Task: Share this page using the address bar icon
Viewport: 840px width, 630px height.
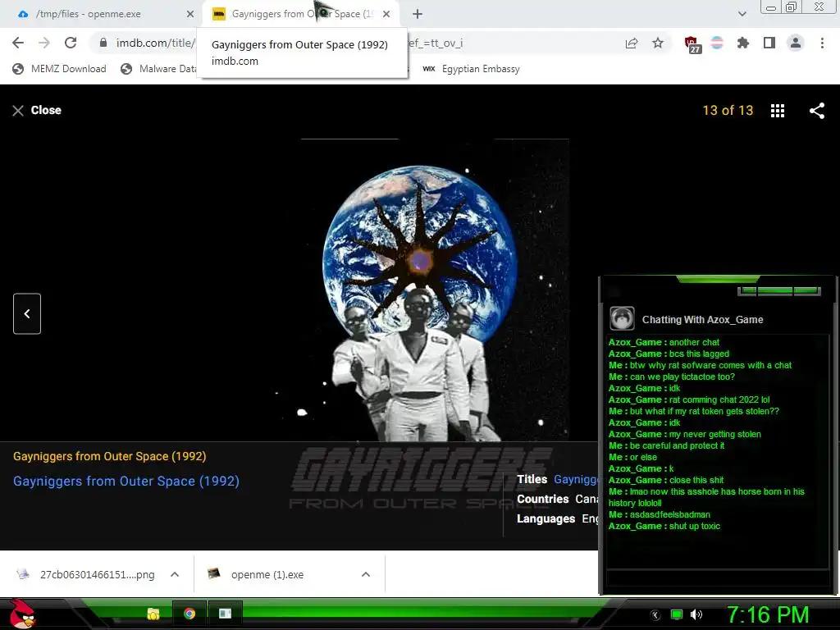Action: [x=632, y=43]
